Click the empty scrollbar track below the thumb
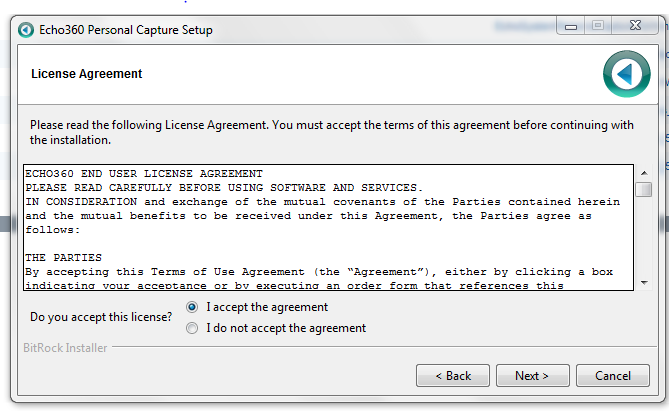 [644, 236]
